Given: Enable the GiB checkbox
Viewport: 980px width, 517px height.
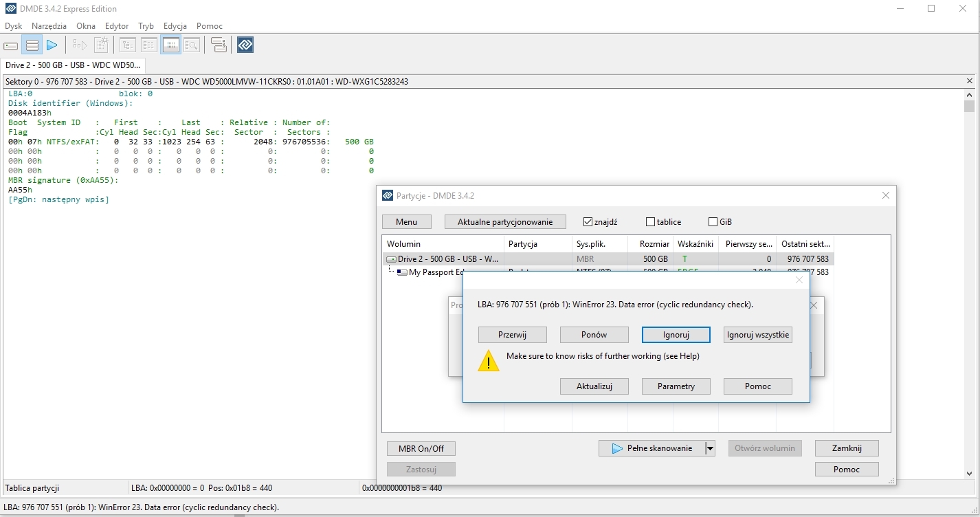Looking at the screenshot, I should (713, 222).
